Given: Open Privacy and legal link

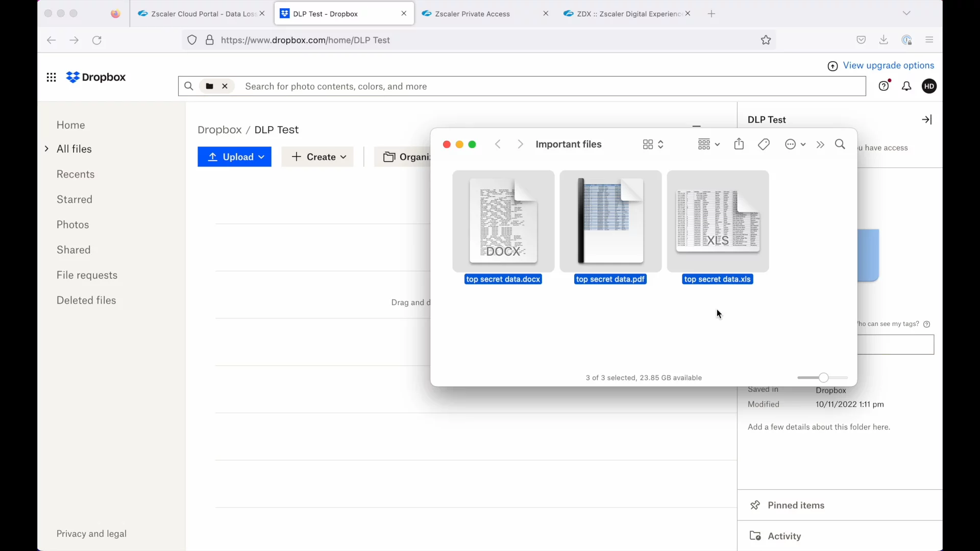Looking at the screenshot, I should coord(91,534).
